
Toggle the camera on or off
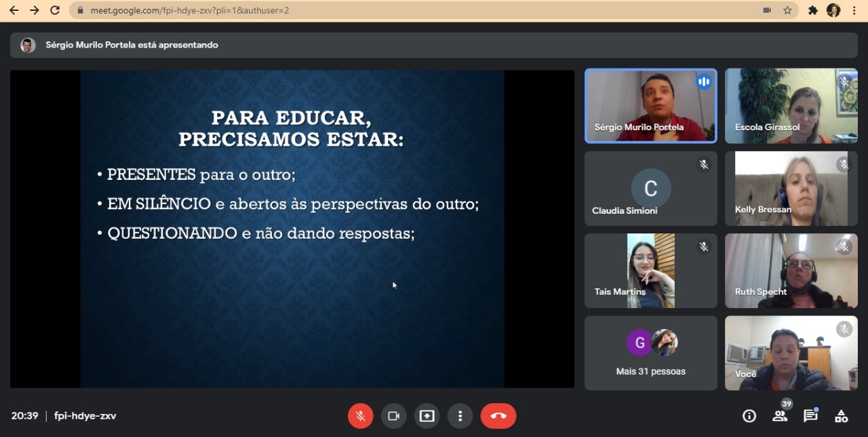click(393, 416)
